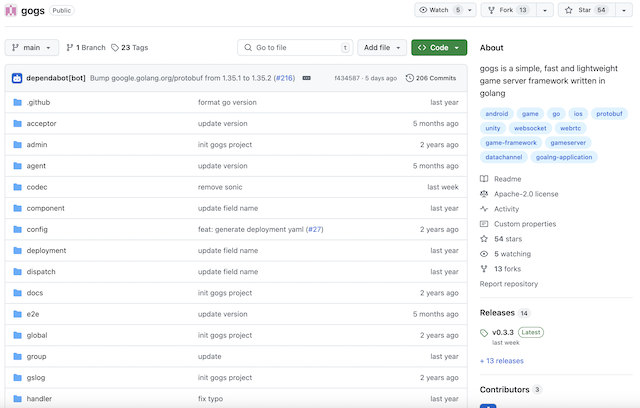Image resolution: width=640 pixels, height=408 pixels.
Task: Open the Fork options dropdown arrow
Action: pyautogui.click(x=545, y=10)
